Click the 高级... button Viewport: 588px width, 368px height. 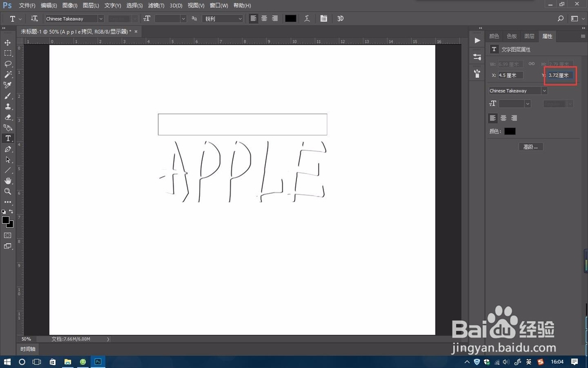[530, 147]
